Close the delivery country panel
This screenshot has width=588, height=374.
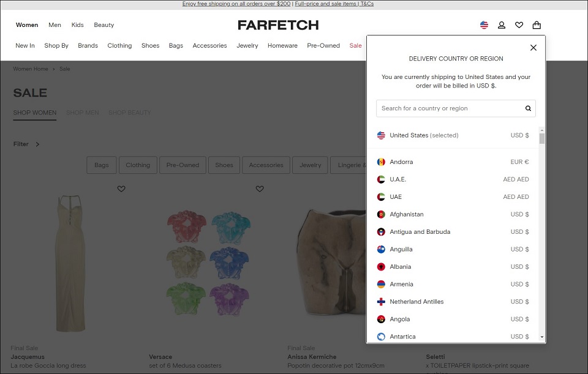click(533, 48)
